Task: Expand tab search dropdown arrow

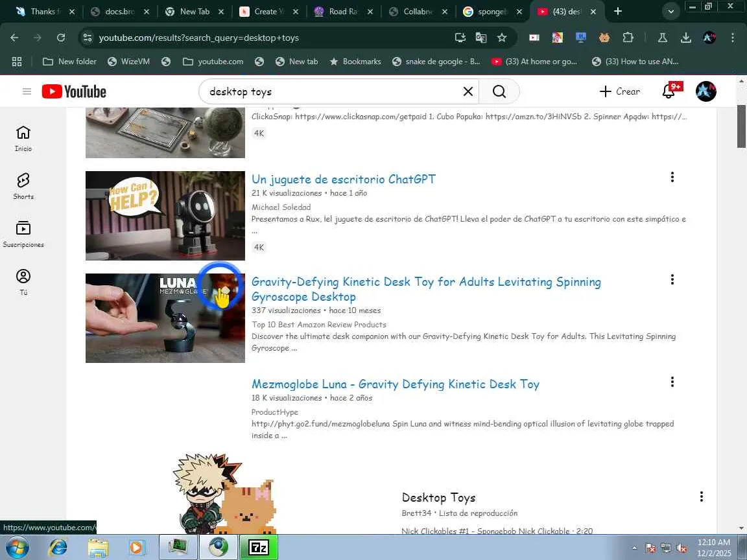Action: coord(670,12)
